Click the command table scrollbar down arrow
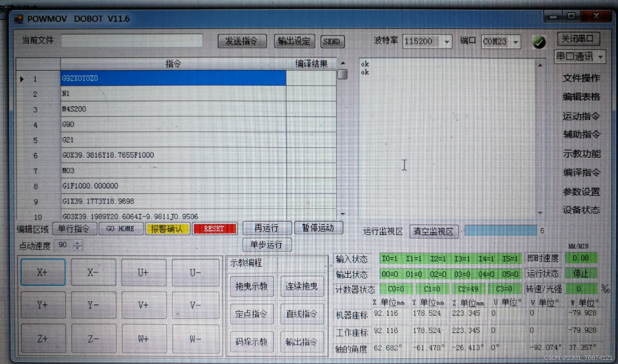The width and height of the screenshot is (618, 364). [x=343, y=214]
